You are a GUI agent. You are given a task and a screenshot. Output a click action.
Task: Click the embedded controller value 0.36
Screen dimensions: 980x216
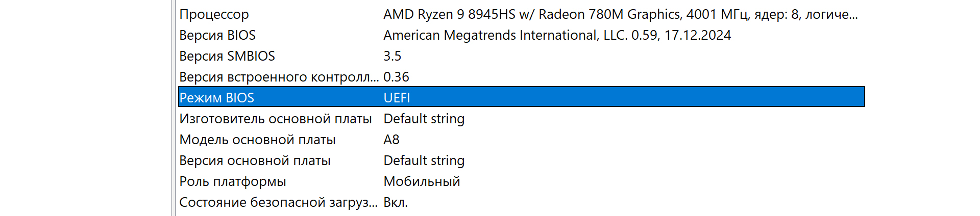point(397,77)
